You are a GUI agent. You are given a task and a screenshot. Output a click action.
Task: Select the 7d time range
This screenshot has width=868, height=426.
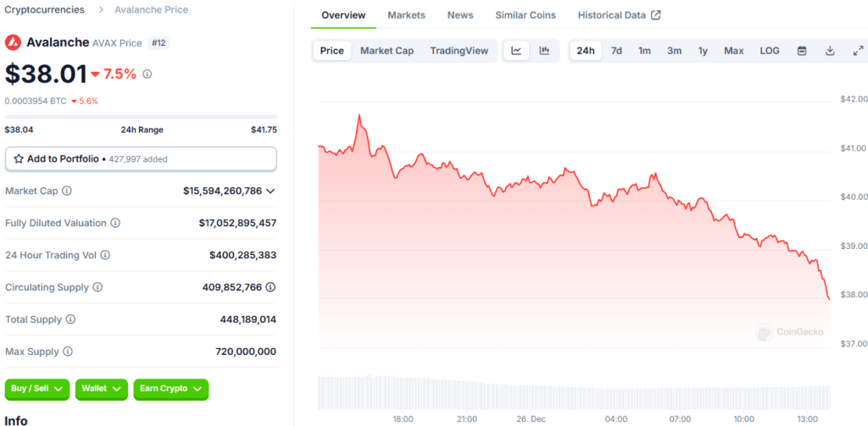coord(616,51)
